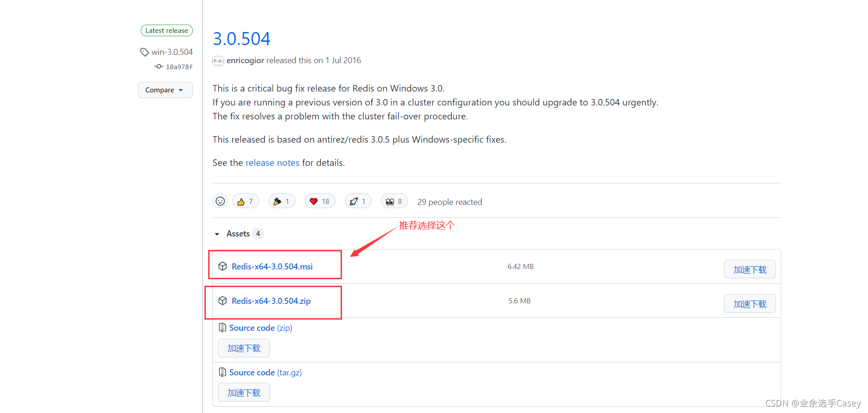Download Redis-x64-3.0.504.zip
Image resolution: width=868 pixels, height=413 pixels.
click(271, 301)
